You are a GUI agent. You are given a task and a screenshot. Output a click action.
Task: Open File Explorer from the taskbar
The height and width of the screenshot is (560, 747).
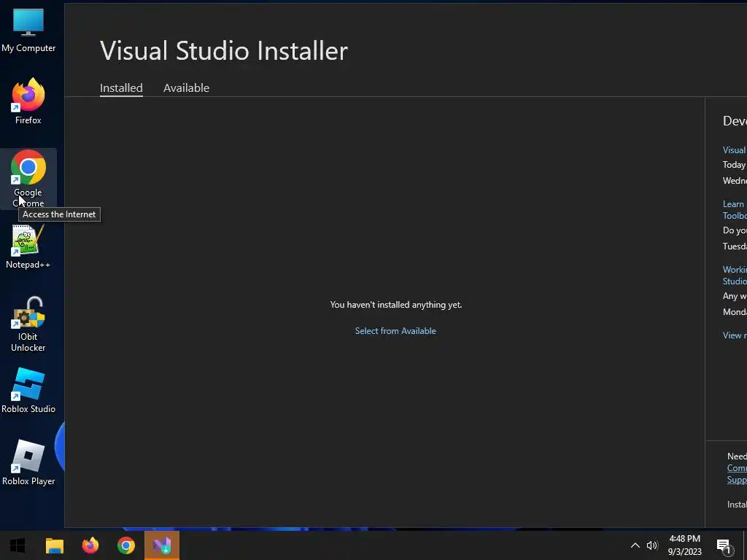point(54,545)
